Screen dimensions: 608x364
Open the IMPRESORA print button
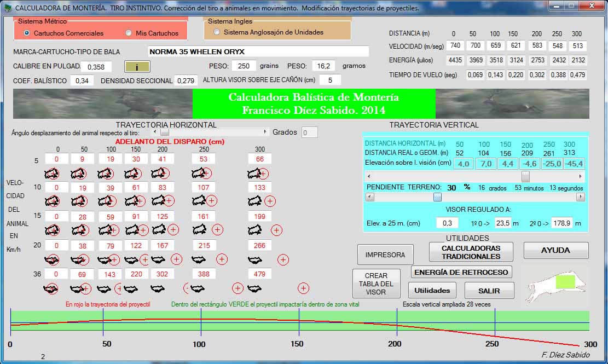385,255
